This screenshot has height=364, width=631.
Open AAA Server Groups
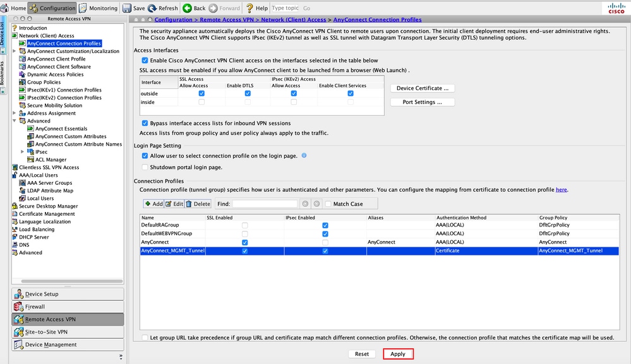pyautogui.click(x=49, y=183)
